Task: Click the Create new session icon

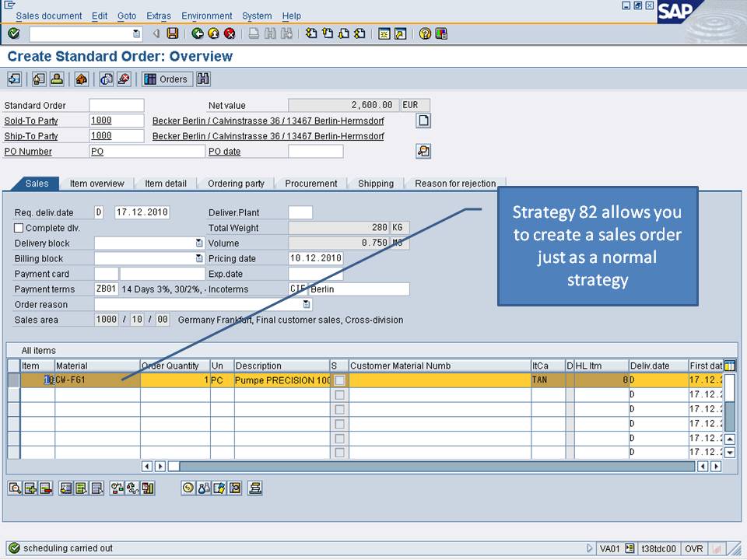Action: (384, 33)
